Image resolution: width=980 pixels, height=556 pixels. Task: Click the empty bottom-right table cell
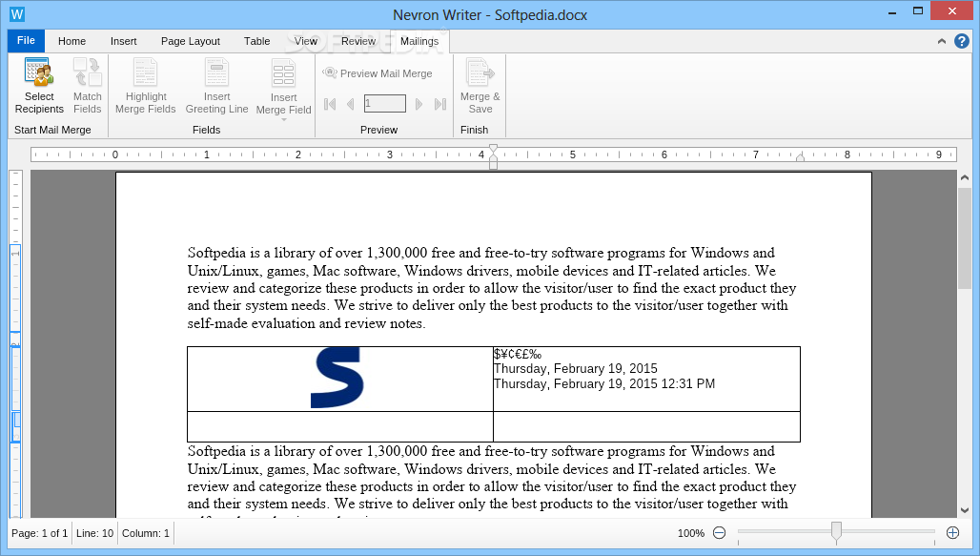pos(647,426)
